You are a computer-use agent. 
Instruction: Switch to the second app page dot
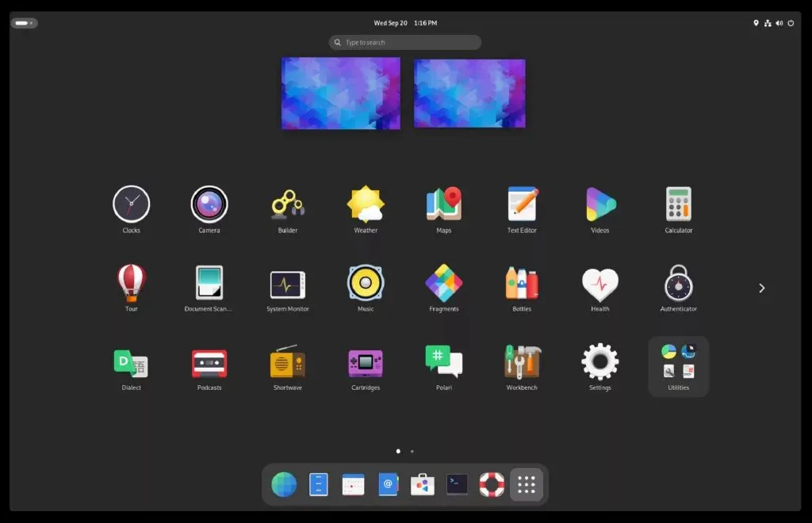[x=412, y=451]
